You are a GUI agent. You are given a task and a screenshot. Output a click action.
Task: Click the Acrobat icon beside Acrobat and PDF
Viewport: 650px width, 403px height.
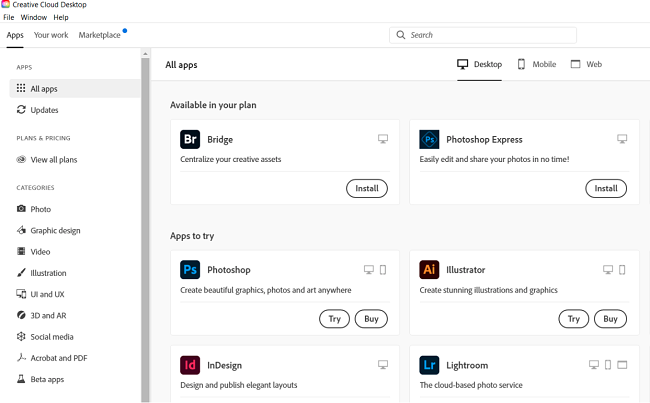[21, 357]
